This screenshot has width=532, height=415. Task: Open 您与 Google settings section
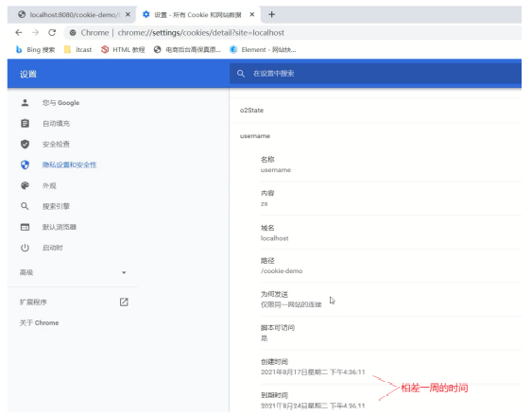60,103
